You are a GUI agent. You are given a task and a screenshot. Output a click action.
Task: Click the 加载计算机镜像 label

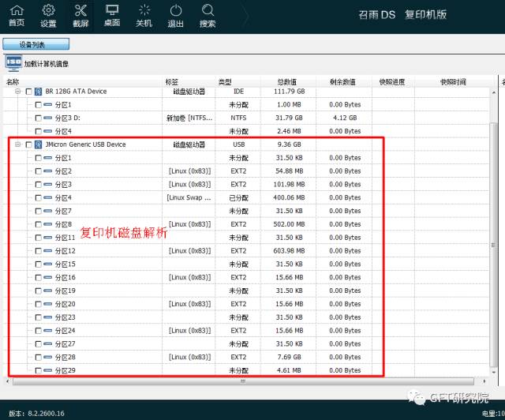tap(46, 64)
